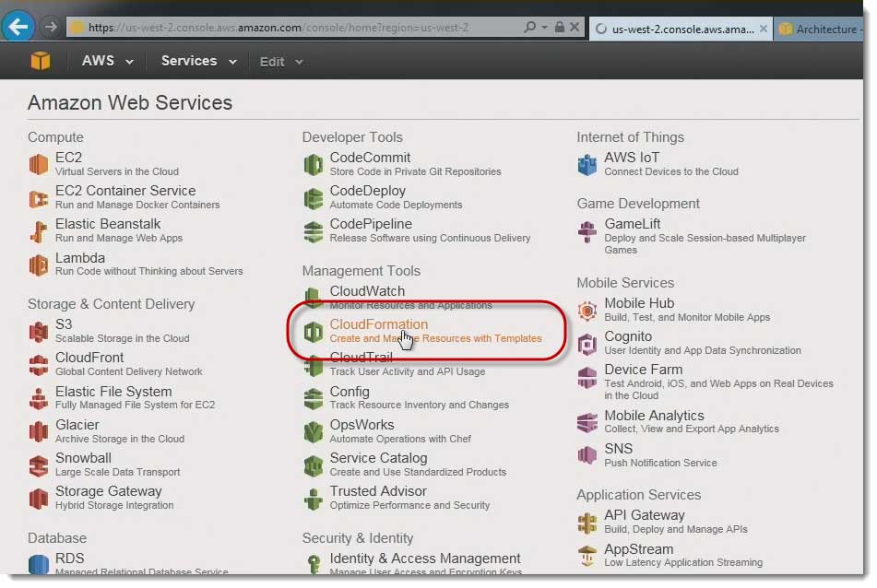
Task: Close the us-west-2.console browser tab
Action: [x=763, y=29]
